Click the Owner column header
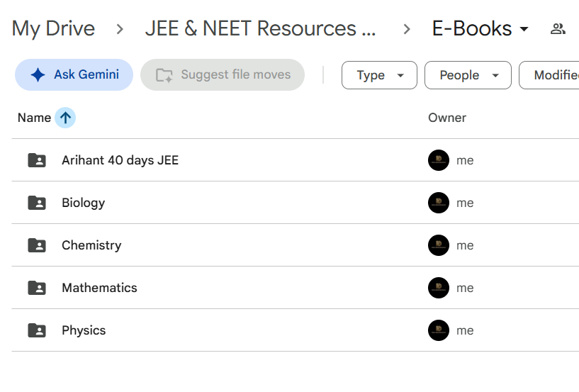 point(447,118)
